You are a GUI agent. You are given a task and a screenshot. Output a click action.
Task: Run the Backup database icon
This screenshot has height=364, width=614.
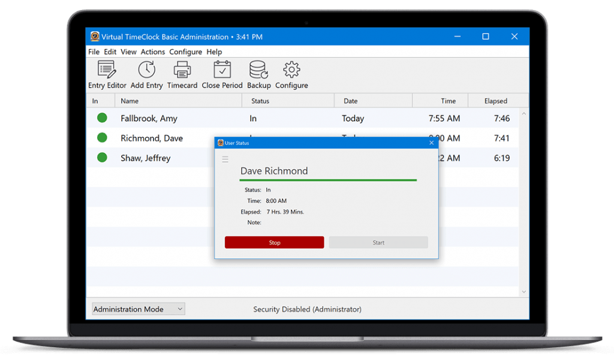pos(258,70)
